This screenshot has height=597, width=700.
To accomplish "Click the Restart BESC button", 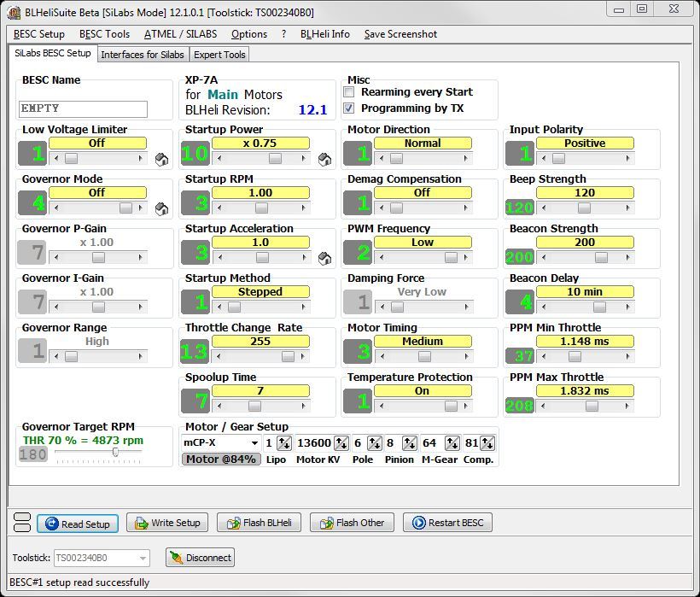I will 448,523.
